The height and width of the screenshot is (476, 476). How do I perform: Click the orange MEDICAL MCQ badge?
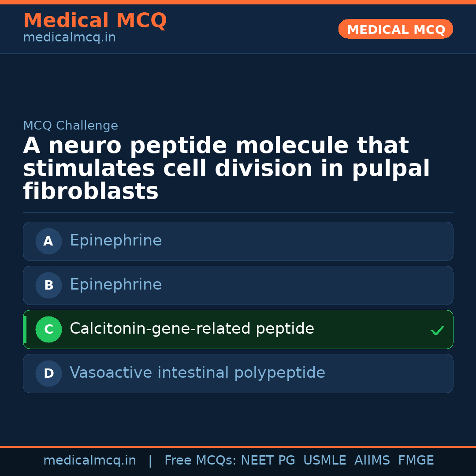[395, 30]
